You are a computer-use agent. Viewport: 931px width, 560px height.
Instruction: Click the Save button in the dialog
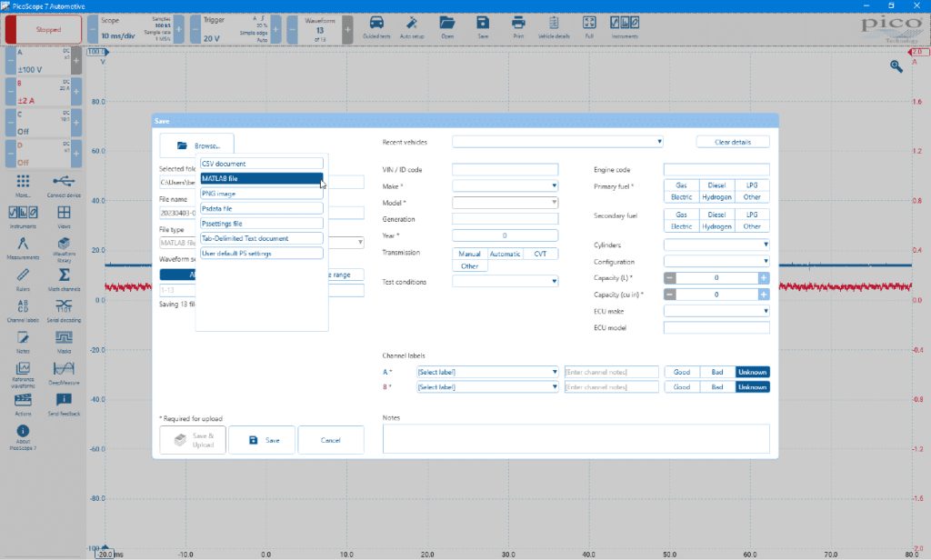(261, 440)
